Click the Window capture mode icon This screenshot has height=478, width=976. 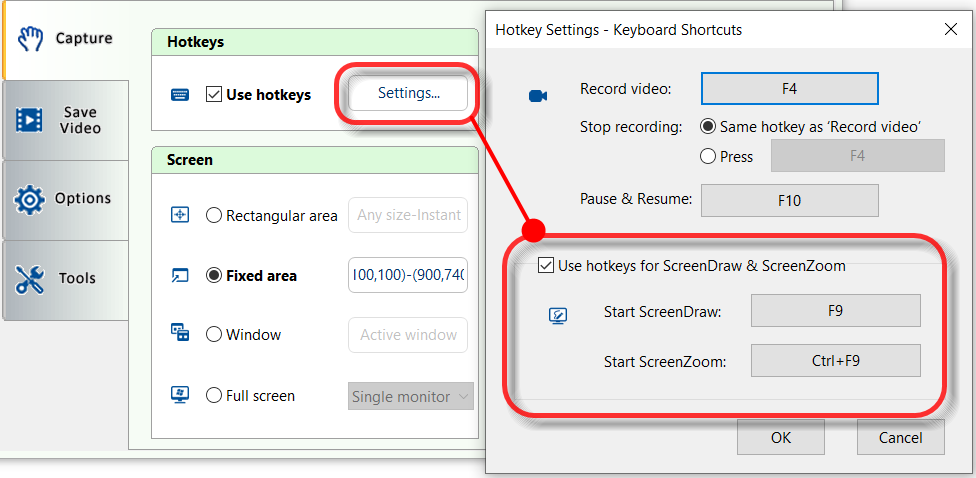click(180, 335)
